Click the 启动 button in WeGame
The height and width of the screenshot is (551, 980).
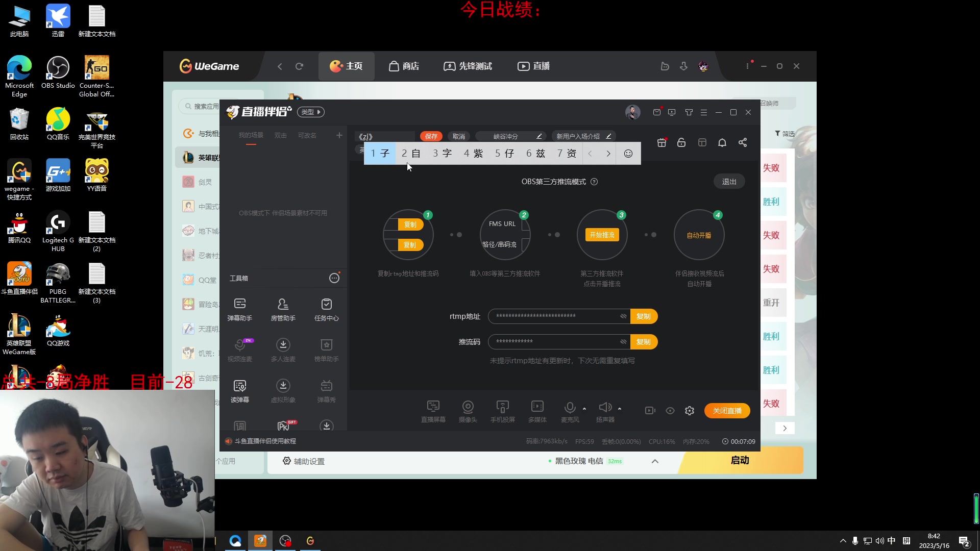[740, 460]
